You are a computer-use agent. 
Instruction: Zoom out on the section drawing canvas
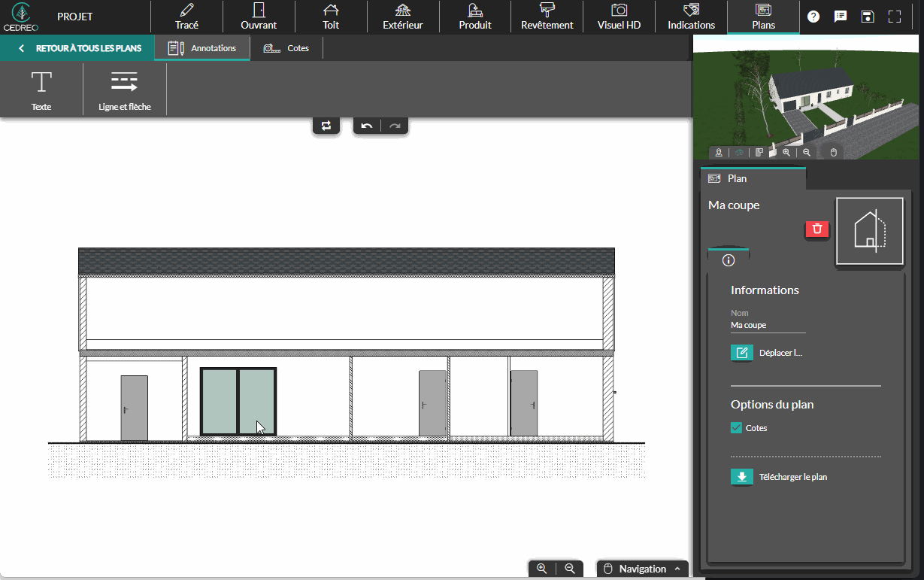click(x=570, y=569)
